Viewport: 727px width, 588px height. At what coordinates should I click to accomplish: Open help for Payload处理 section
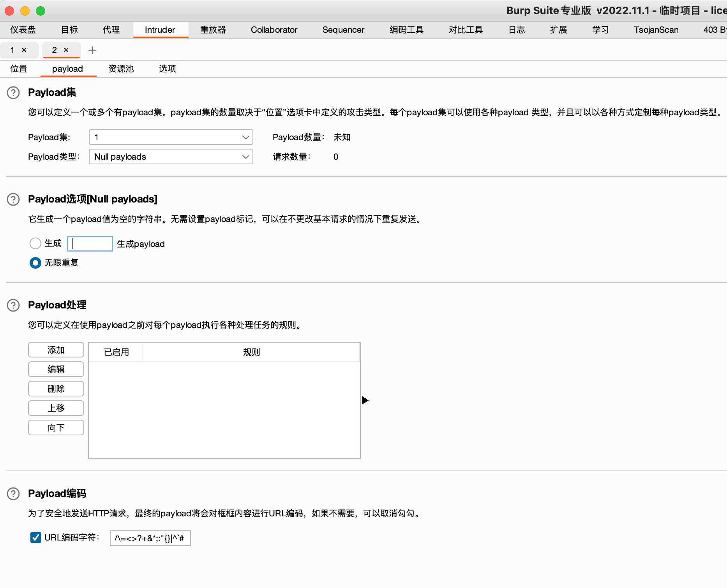13,305
